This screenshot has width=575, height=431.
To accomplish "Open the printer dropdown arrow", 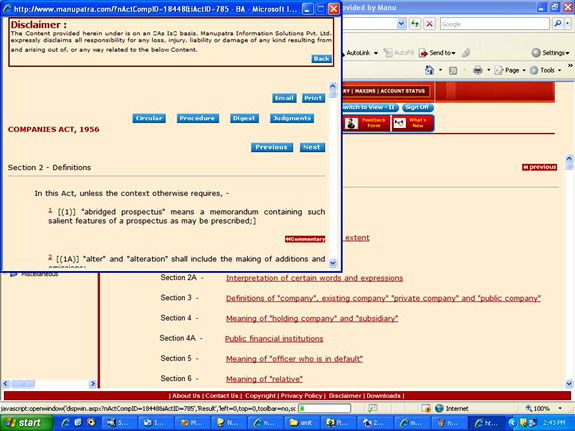I will [488, 70].
